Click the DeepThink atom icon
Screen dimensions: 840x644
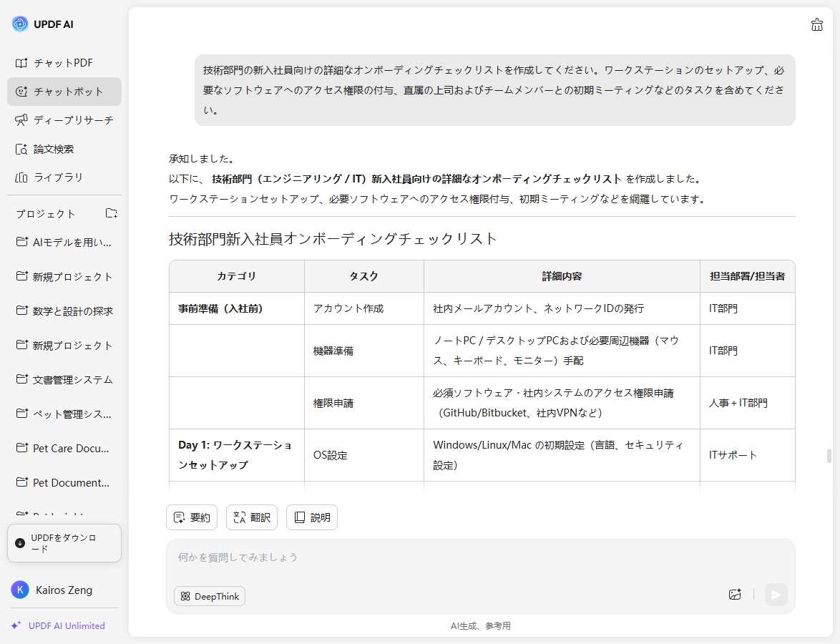point(185,596)
